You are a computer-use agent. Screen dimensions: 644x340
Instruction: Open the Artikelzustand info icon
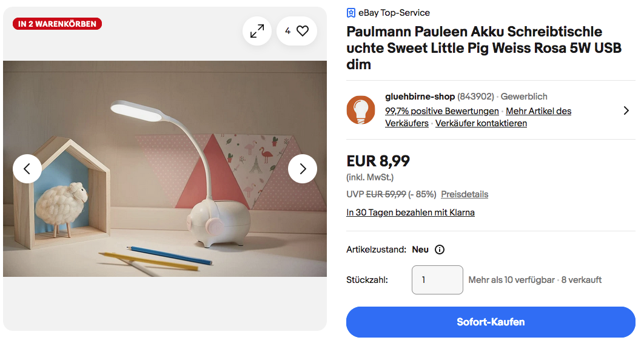440,250
